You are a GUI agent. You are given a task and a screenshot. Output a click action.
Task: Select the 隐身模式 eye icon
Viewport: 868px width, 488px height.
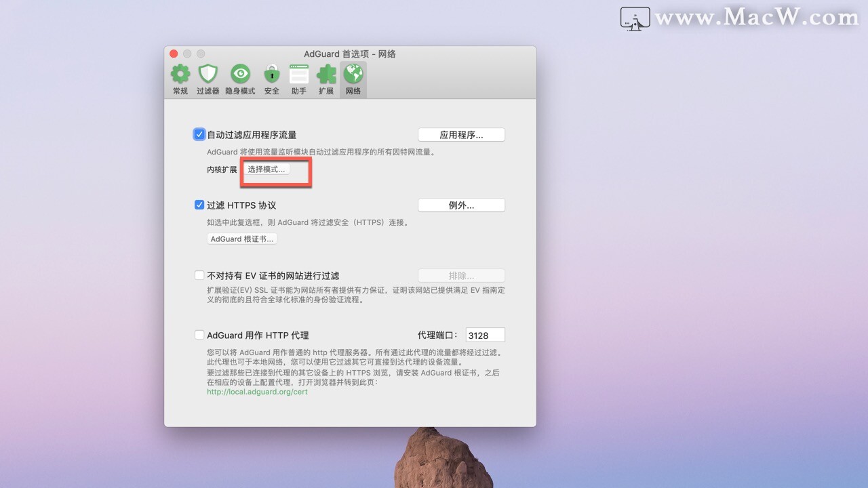click(x=240, y=74)
